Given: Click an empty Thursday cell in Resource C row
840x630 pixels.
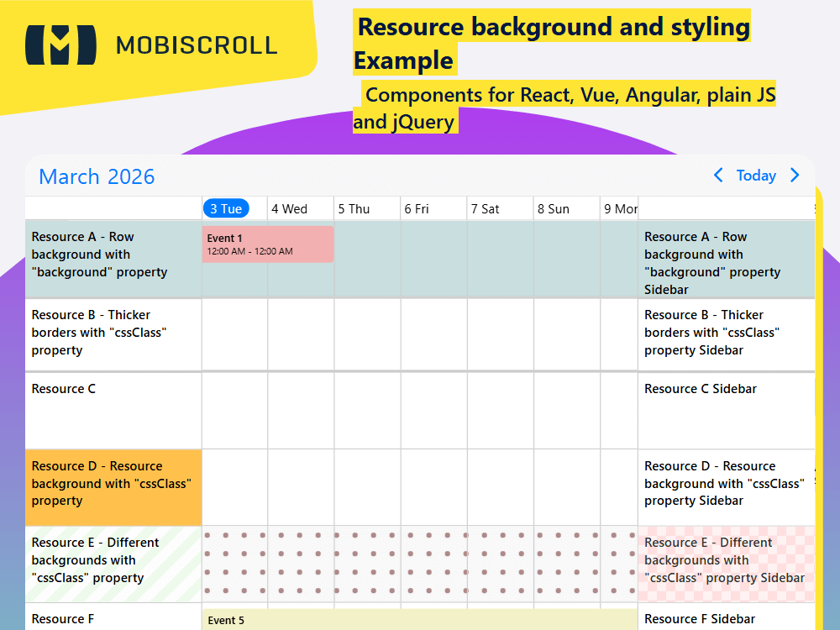Looking at the screenshot, I should point(367,410).
